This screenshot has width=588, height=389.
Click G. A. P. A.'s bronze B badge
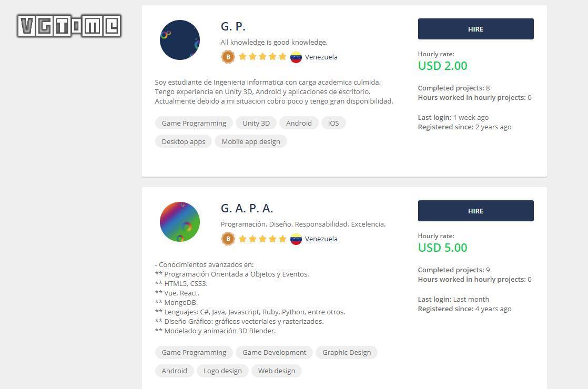tap(228, 239)
